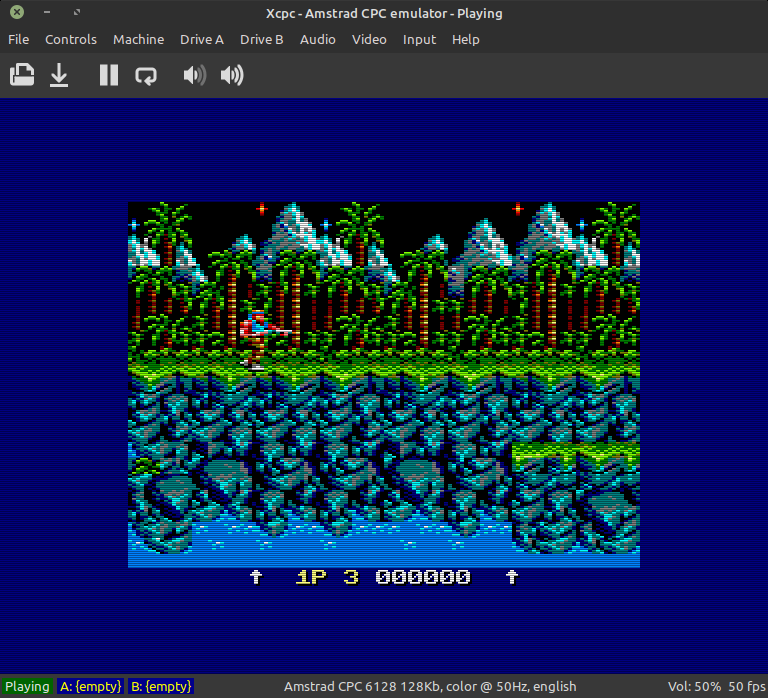This screenshot has width=768, height=698.
Task: Open the Machine menu
Action: [139, 40]
